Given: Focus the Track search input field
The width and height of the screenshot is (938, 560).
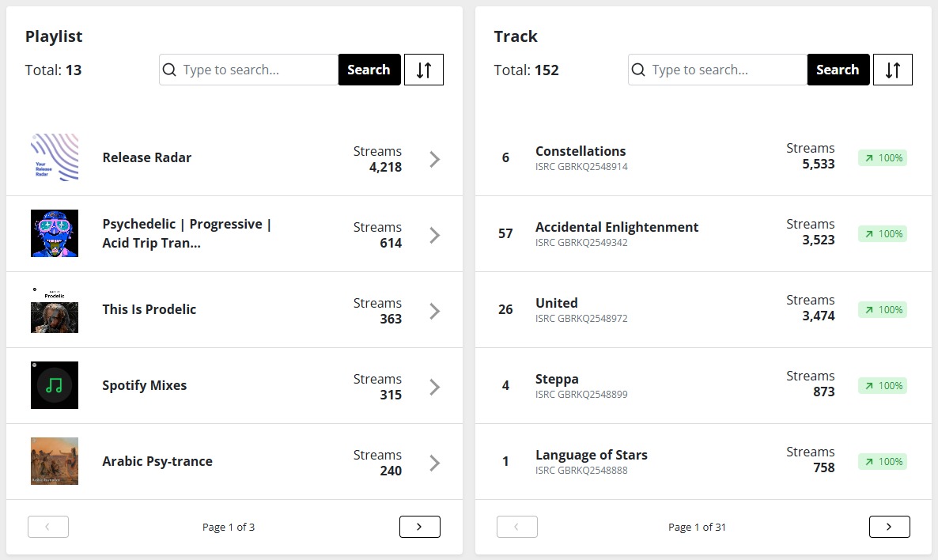Looking at the screenshot, I should (727, 70).
